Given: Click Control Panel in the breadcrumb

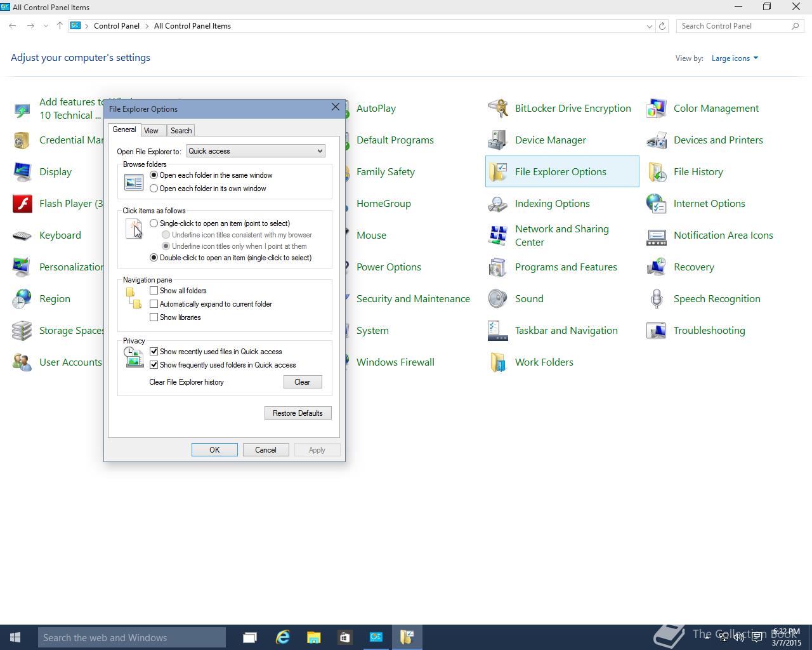Looking at the screenshot, I should click(117, 26).
